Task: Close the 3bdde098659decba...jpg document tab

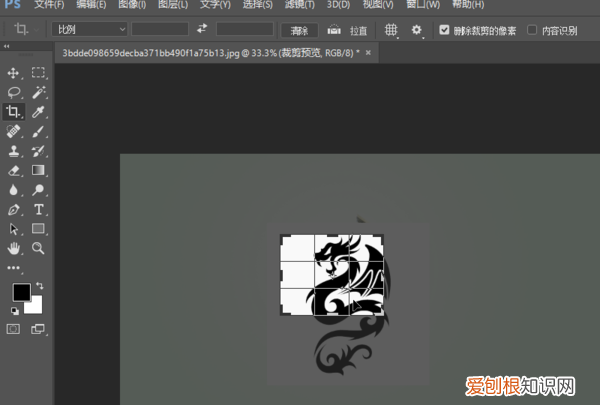Action: click(368, 52)
